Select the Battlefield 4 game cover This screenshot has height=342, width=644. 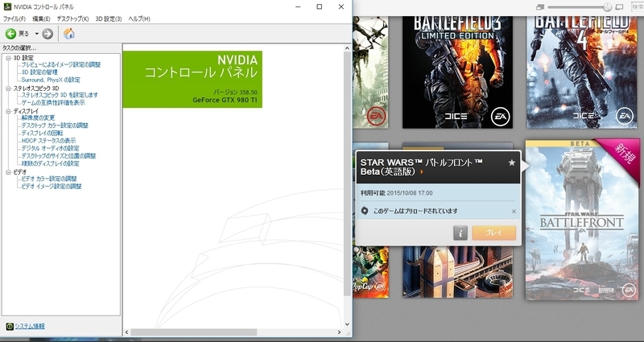(582, 72)
